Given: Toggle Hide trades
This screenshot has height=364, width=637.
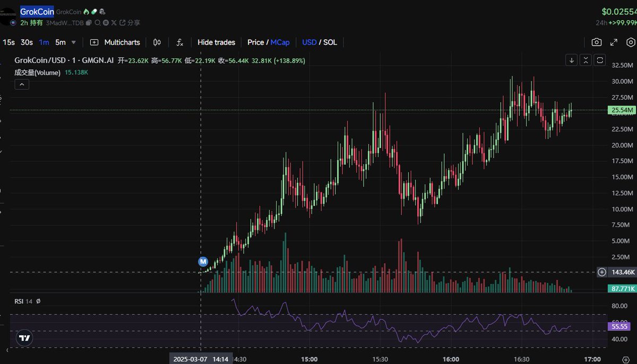Looking at the screenshot, I should pyautogui.click(x=216, y=42).
